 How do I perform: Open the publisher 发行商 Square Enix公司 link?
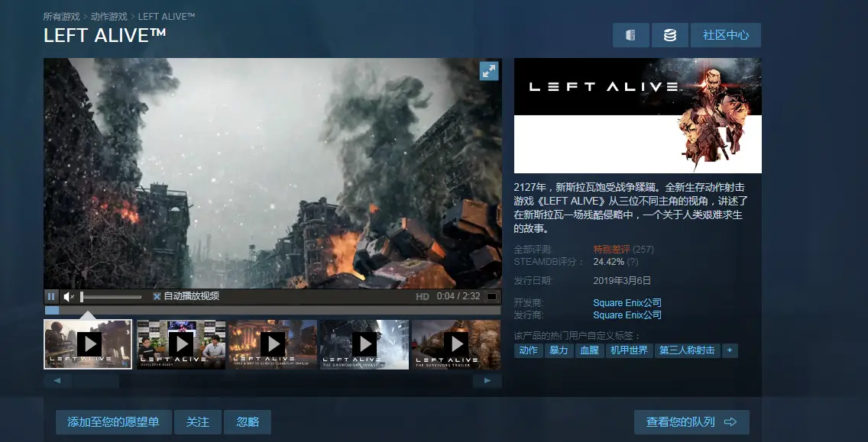(627, 315)
